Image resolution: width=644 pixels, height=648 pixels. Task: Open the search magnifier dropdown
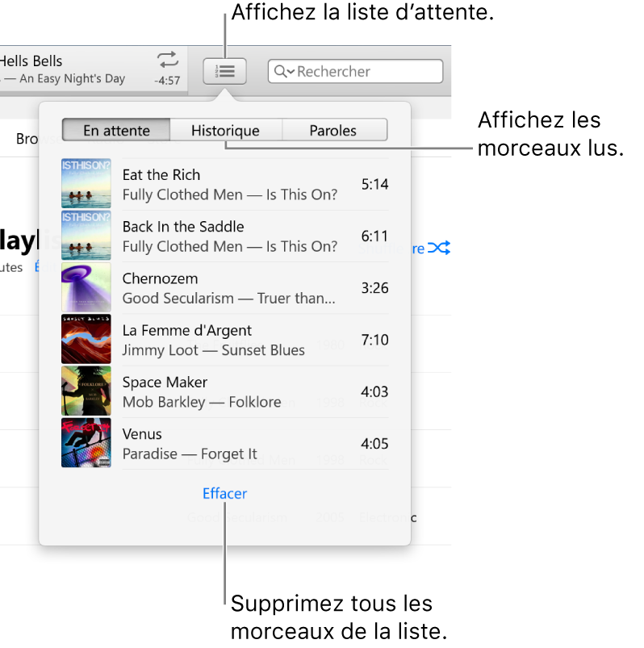284,72
